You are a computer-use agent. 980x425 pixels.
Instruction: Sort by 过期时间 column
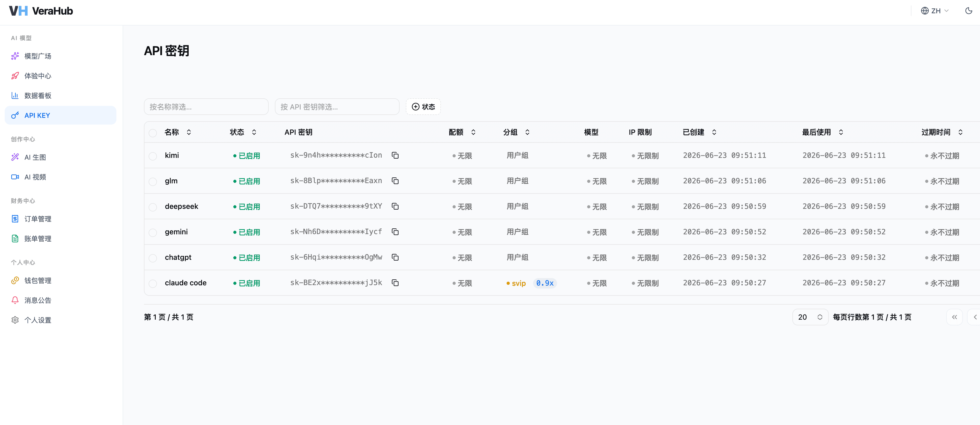[942, 132]
